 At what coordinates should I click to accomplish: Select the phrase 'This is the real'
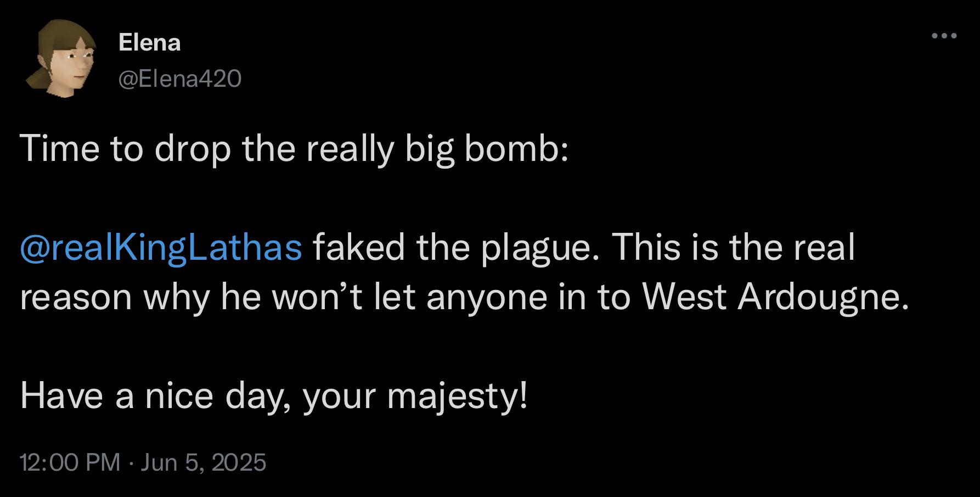[x=733, y=247]
